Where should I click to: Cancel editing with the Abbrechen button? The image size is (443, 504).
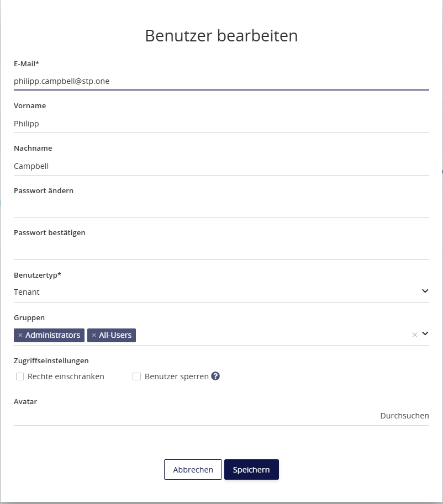(193, 470)
